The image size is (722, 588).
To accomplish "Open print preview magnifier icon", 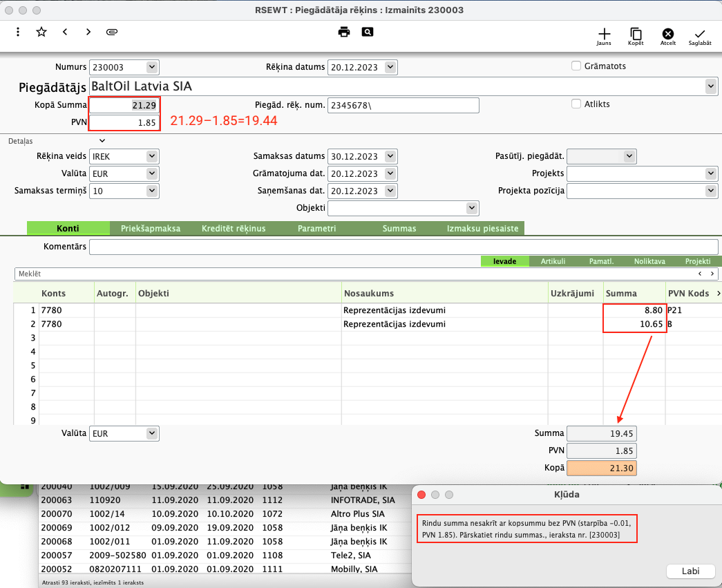I will click(368, 32).
